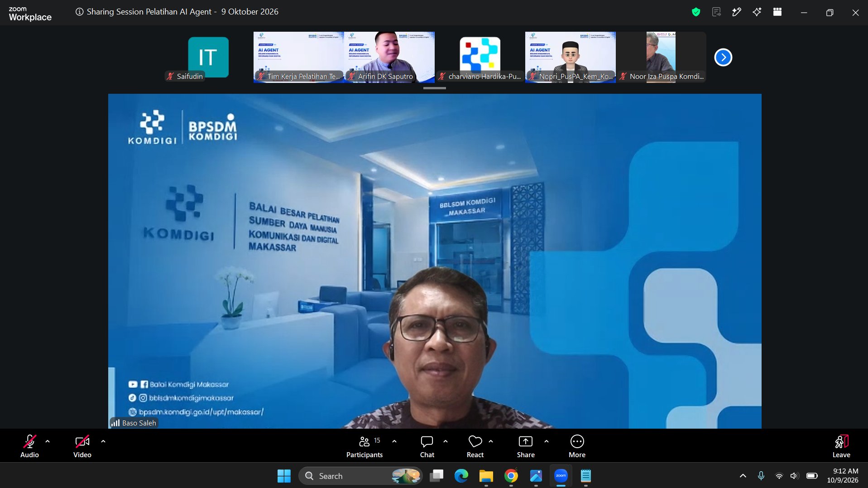The image size is (868, 488).
Task: Open the More options menu
Action: (577, 446)
